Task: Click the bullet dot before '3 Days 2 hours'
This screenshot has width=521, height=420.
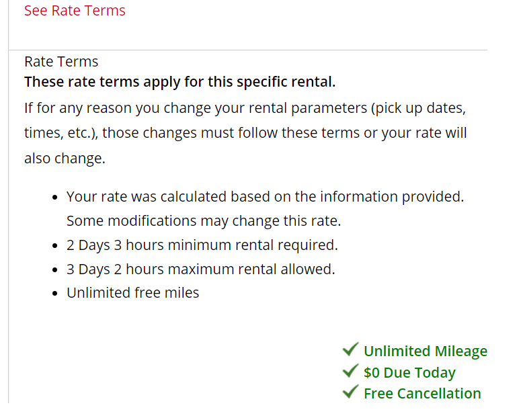Action: (x=55, y=270)
